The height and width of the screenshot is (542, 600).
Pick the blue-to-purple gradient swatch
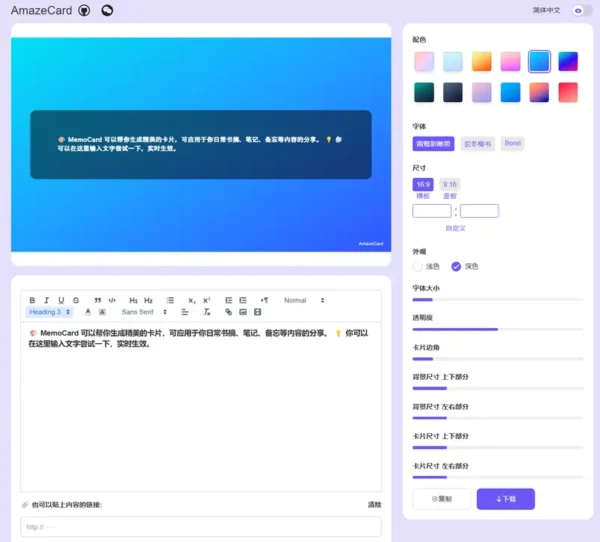pyautogui.click(x=568, y=61)
